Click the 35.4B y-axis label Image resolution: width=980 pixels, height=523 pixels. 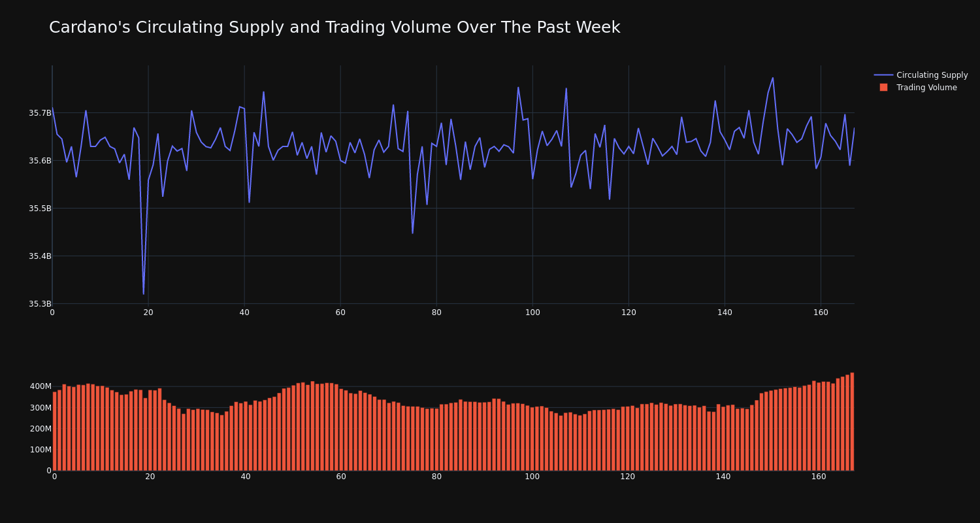(40, 256)
